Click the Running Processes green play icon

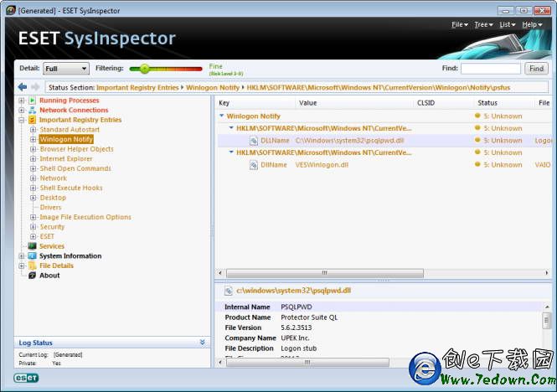pos(33,101)
